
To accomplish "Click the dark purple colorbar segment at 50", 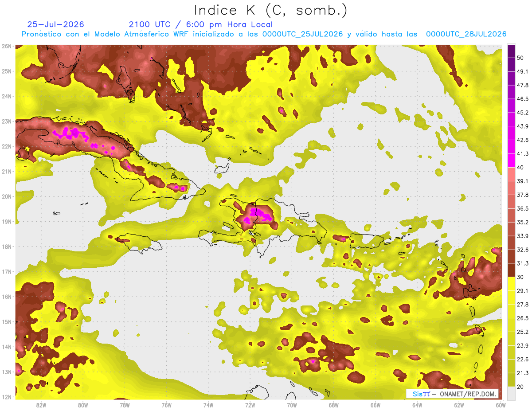I will (511, 52).
